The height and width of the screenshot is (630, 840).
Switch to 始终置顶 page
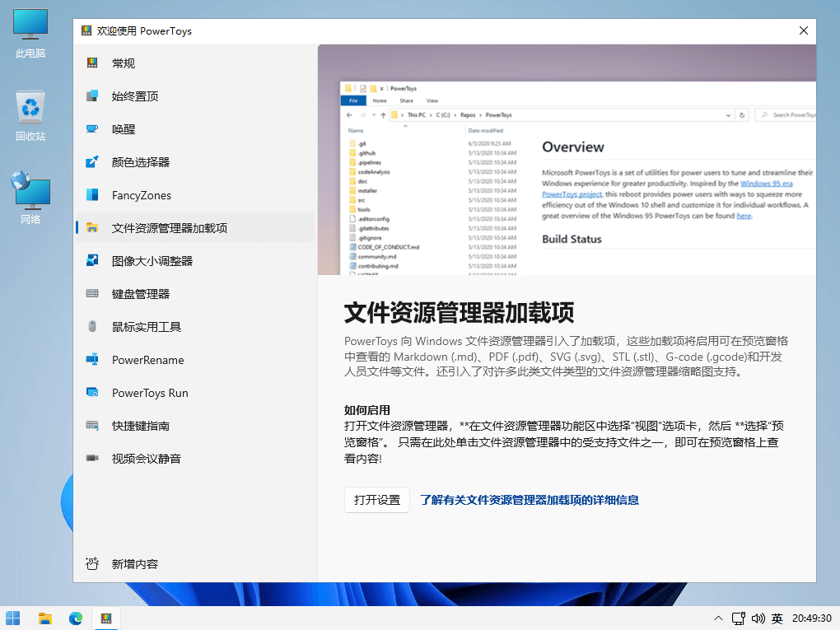(195, 96)
